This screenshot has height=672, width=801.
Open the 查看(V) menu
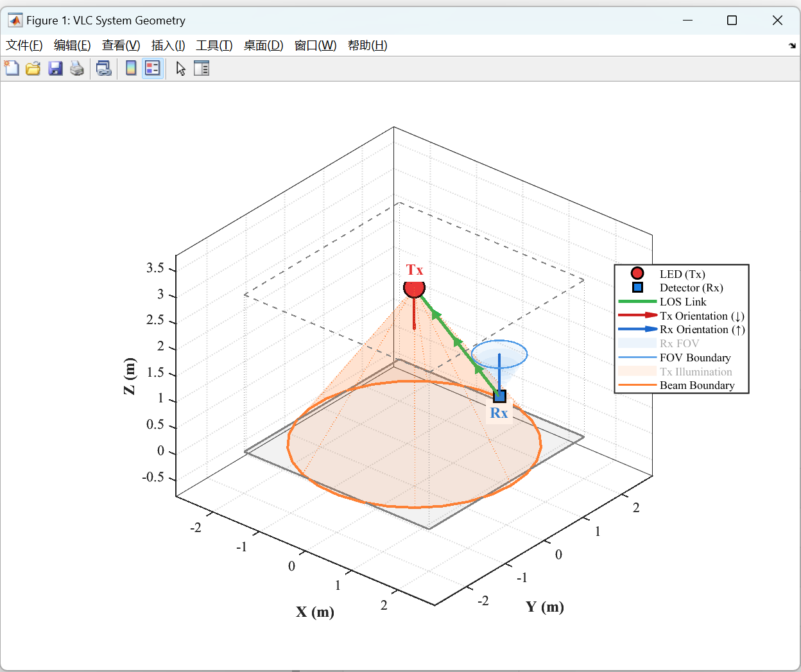(x=121, y=46)
